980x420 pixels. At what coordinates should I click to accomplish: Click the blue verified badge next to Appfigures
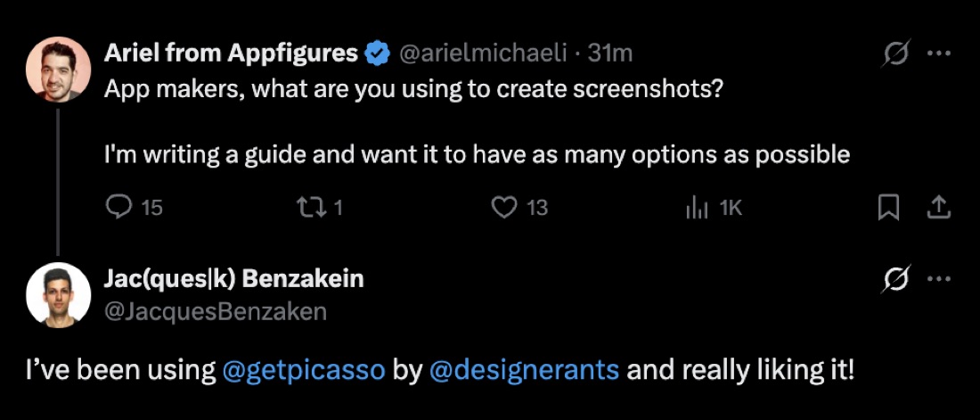pyautogui.click(x=378, y=54)
